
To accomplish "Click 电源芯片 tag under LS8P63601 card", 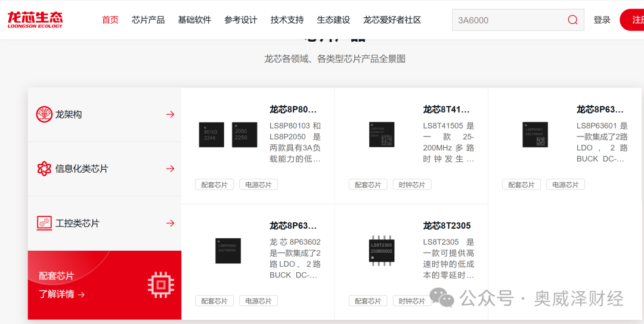I will (x=565, y=185).
